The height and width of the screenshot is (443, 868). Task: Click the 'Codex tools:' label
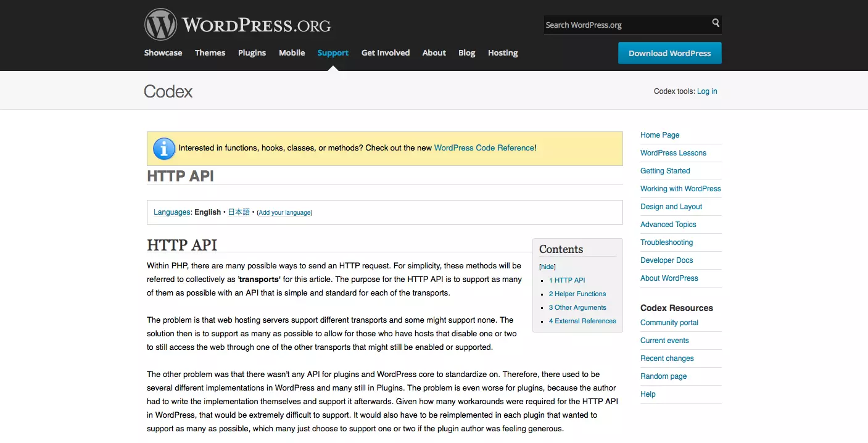click(x=674, y=91)
